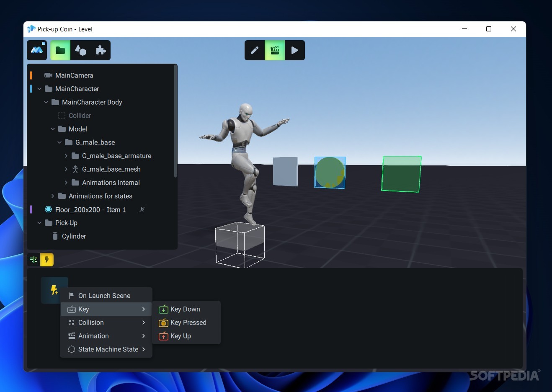This screenshot has width=552, height=392.
Task: Choose the Key Pressed event
Action: (186, 322)
